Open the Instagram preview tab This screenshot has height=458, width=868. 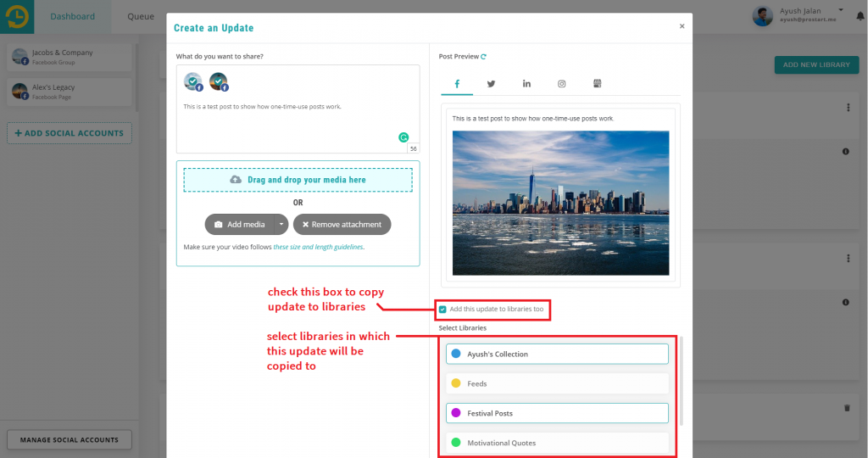pyautogui.click(x=561, y=84)
